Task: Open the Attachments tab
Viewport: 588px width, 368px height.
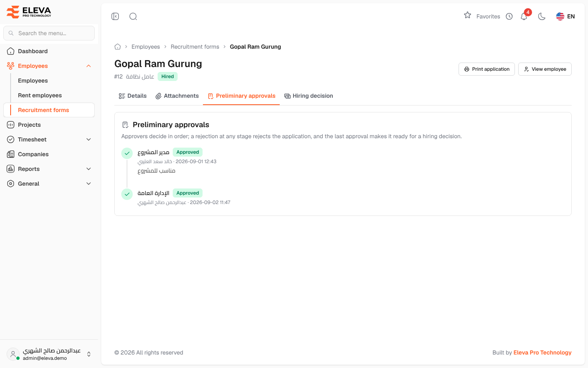Action: point(177,96)
